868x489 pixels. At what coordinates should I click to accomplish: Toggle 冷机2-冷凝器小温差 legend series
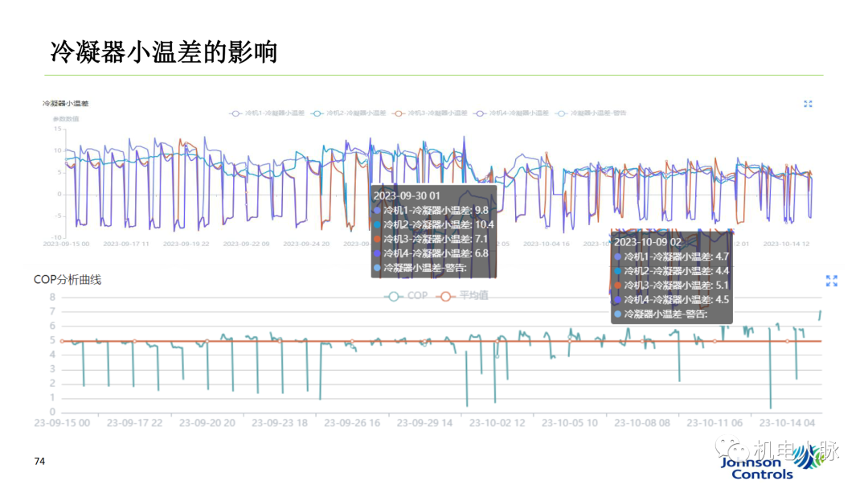(x=349, y=113)
